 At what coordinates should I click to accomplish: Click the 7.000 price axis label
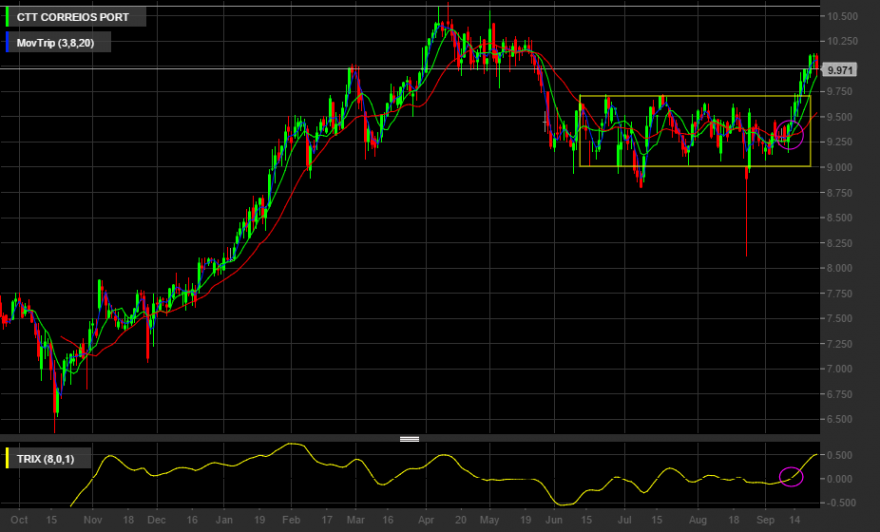(840, 369)
